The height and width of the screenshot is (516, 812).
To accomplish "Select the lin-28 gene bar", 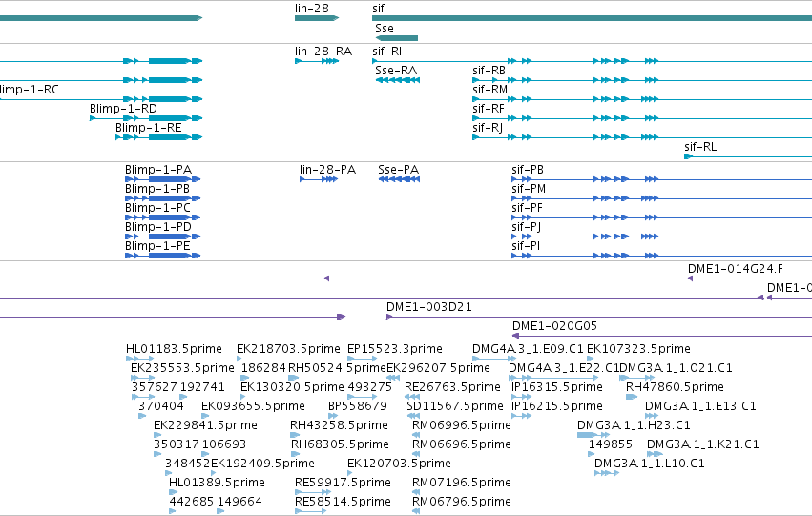I will [317, 18].
